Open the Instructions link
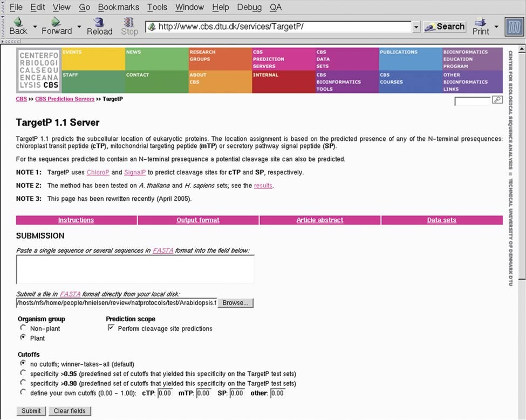 click(76, 220)
